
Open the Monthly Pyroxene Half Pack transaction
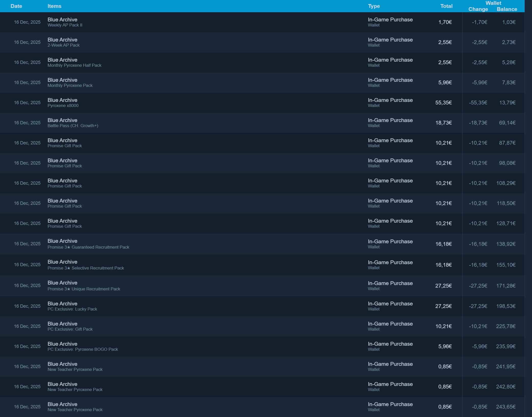click(74, 65)
